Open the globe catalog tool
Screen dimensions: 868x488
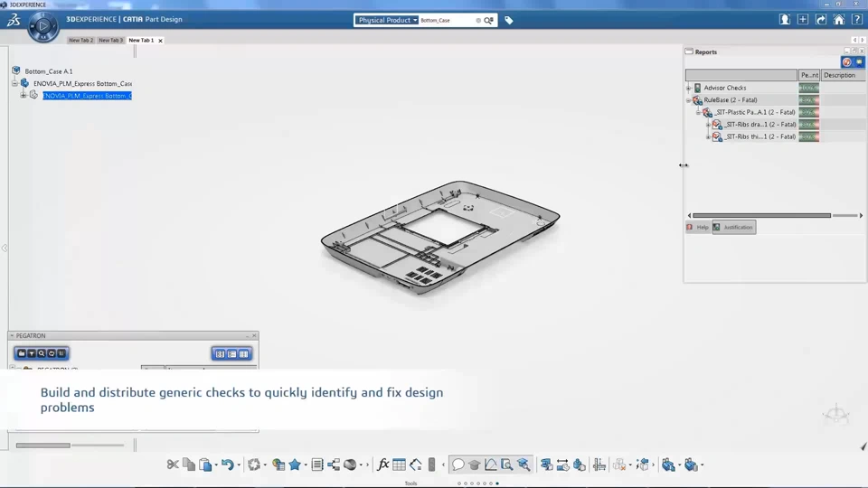278,465
